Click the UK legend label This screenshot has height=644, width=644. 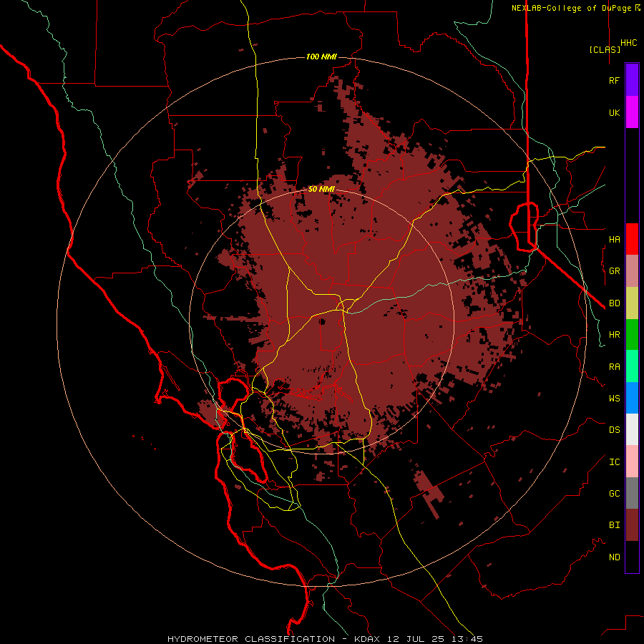pyautogui.click(x=614, y=112)
